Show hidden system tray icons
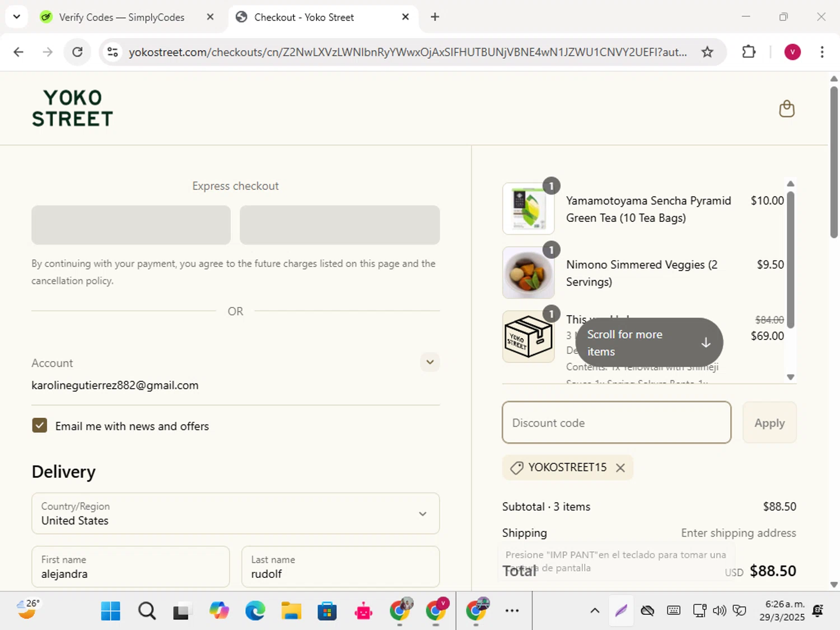840x630 pixels. (x=595, y=611)
